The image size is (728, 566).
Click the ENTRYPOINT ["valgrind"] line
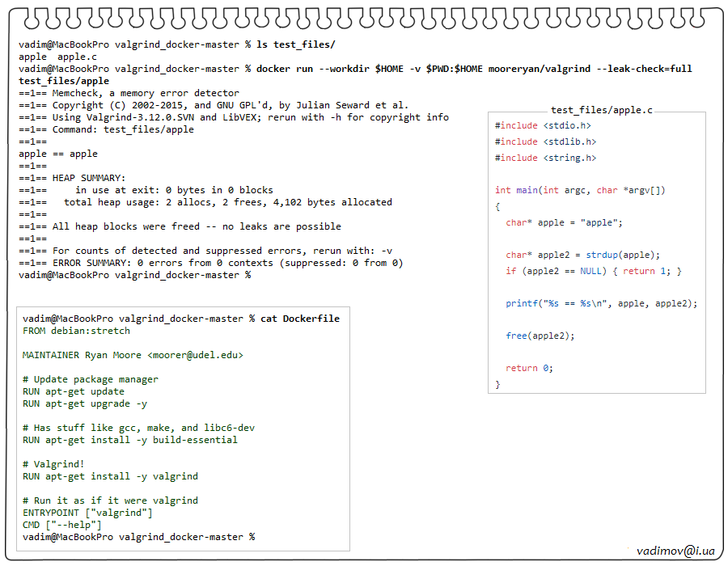[x=87, y=513]
